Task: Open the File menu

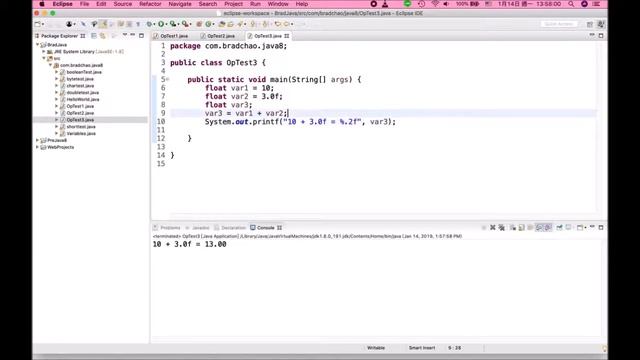Action: pos(84,4)
